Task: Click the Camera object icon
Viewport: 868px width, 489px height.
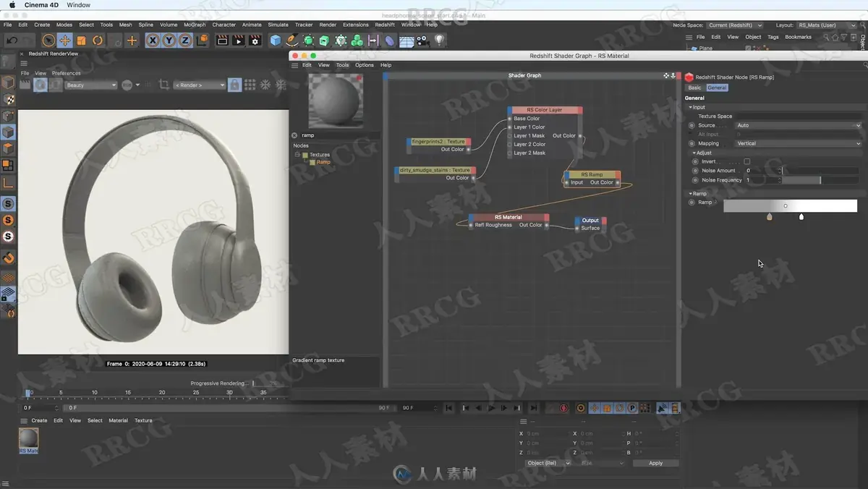Action: (423, 41)
